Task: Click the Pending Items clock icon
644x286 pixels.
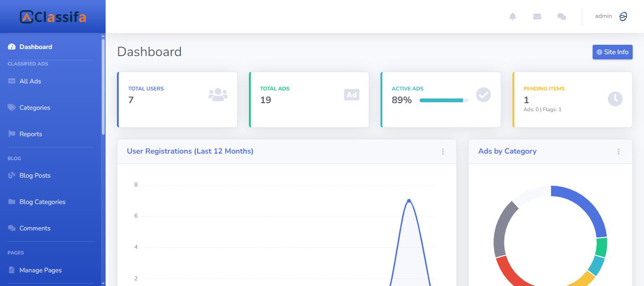Action: (615, 98)
